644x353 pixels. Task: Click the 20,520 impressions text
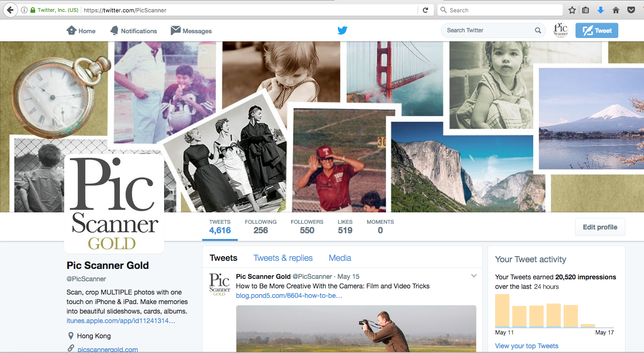click(x=585, y=277)
